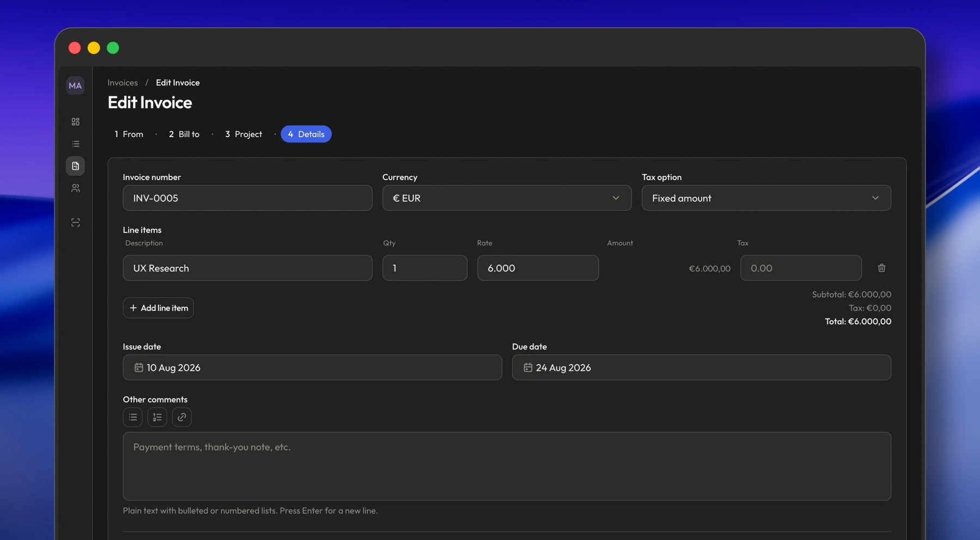Click the scan icon in sidebar
Viewport: 980px width, 540px height.
[x=75, y=223]
